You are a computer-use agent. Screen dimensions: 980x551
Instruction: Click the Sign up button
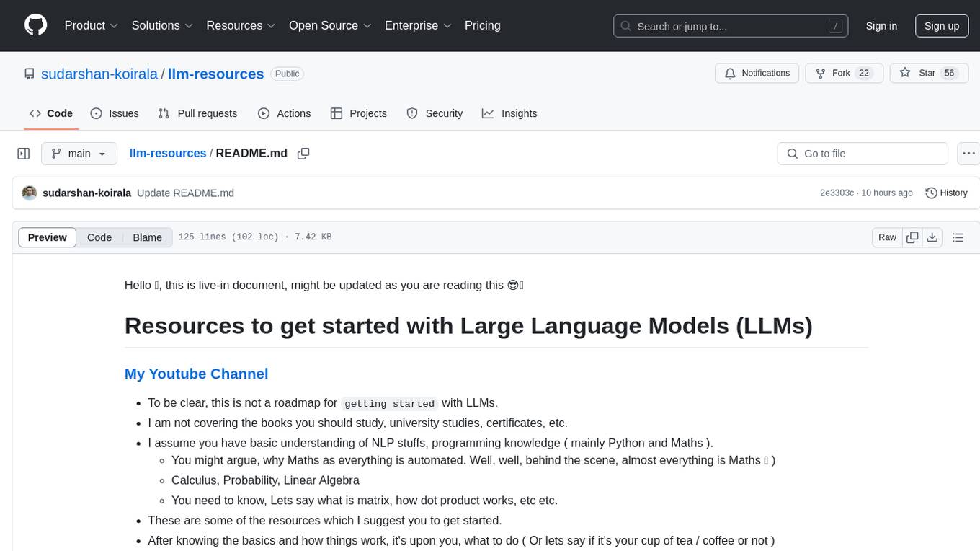point(942,26)
